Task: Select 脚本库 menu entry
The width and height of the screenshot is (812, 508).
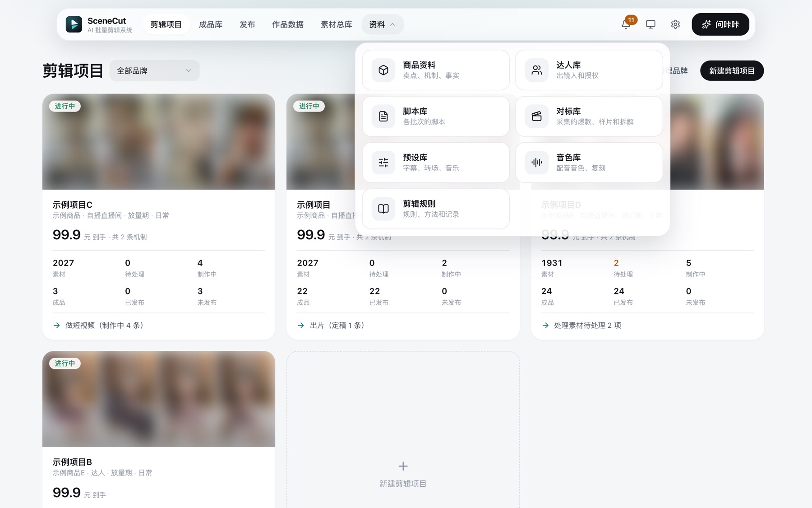Action: coord(436,116)
